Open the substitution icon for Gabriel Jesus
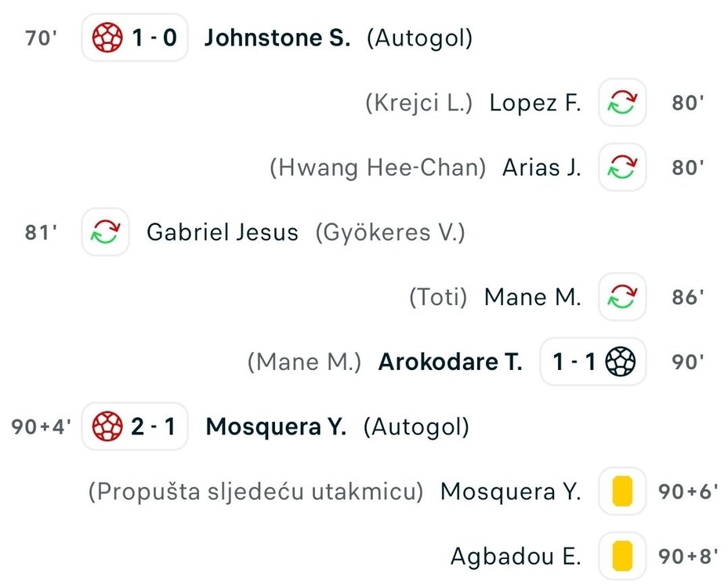 point(104,232)
